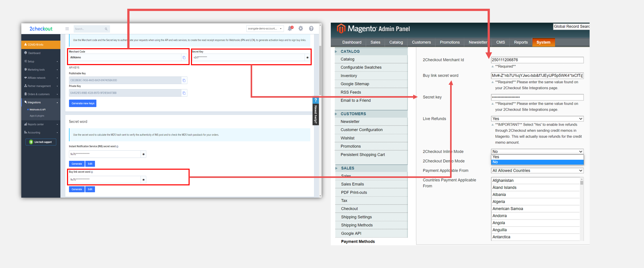The height and width of the screenshot is (268, 644).
Task: Click the search magnifier icon in 2checkout
Action: (106, 29)
